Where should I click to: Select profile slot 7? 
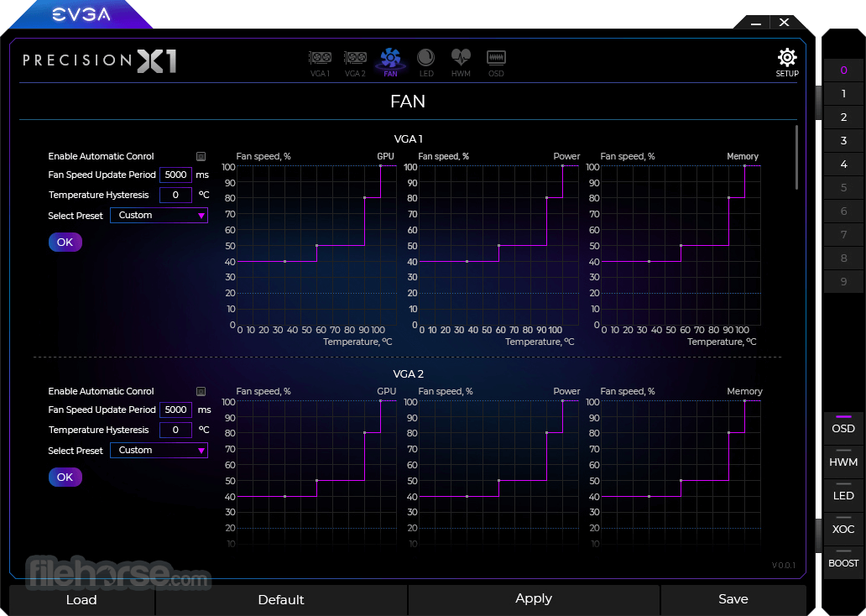pos(843,235)
